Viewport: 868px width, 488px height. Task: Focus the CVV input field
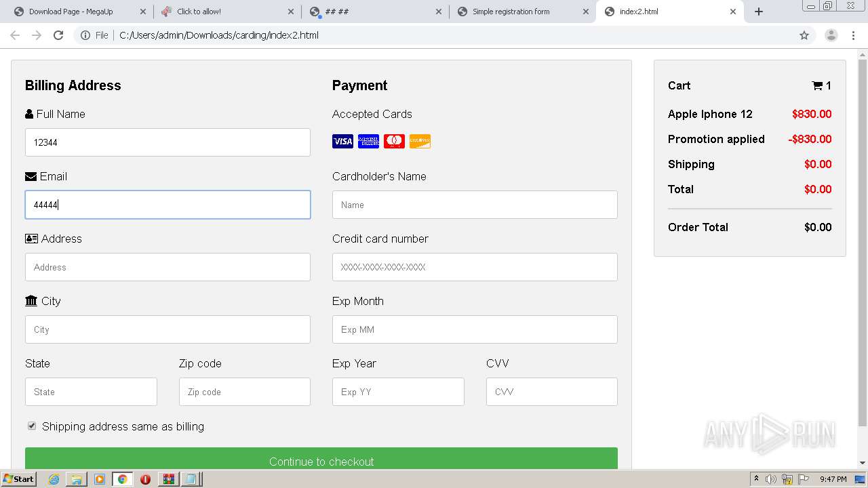click(x=552, y=392)
